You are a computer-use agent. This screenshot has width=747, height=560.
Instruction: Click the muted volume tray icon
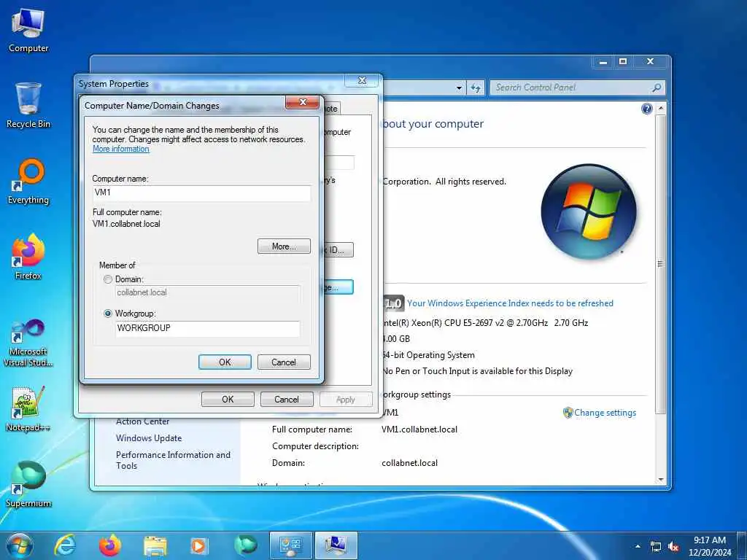coord(673,547)
